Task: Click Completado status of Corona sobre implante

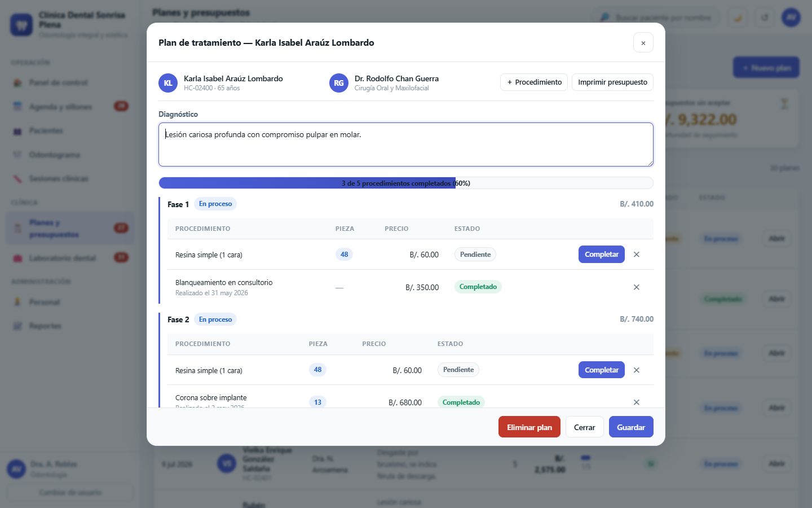Action: (x=461, y=402)
